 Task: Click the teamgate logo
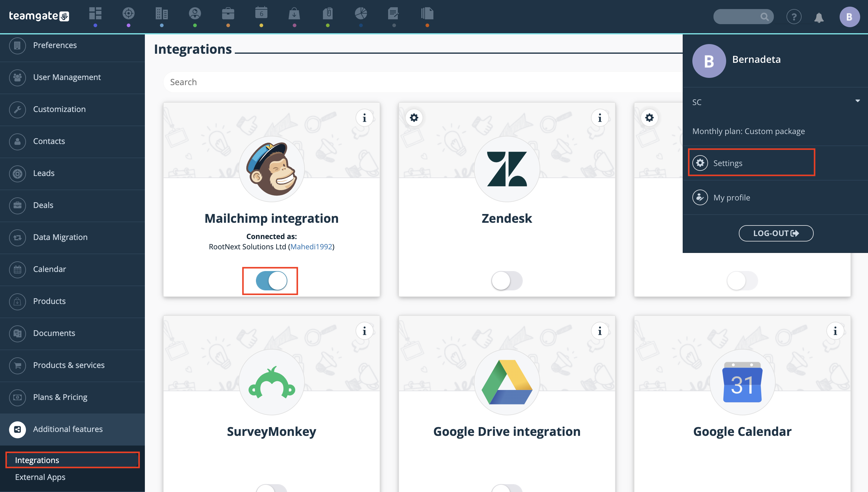tap(39, 16)
